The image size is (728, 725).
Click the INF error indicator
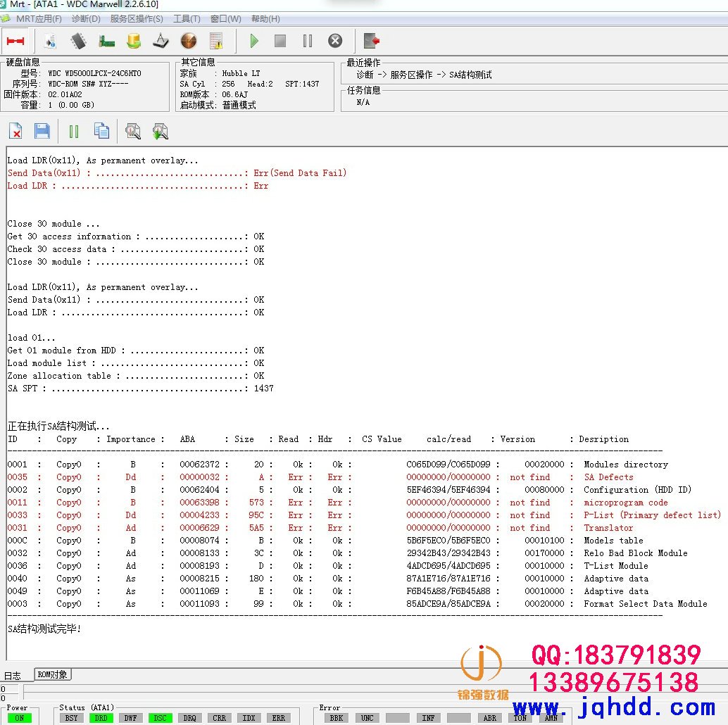[428, 718]
